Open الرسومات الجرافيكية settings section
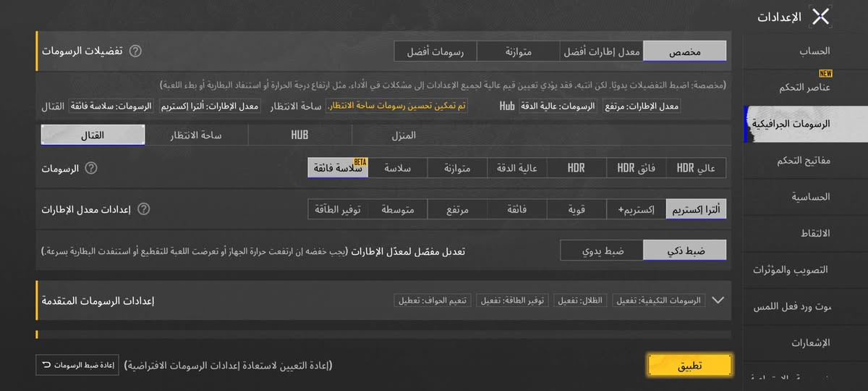Screen dimensions: 868x391 click(x=806, y=124)
